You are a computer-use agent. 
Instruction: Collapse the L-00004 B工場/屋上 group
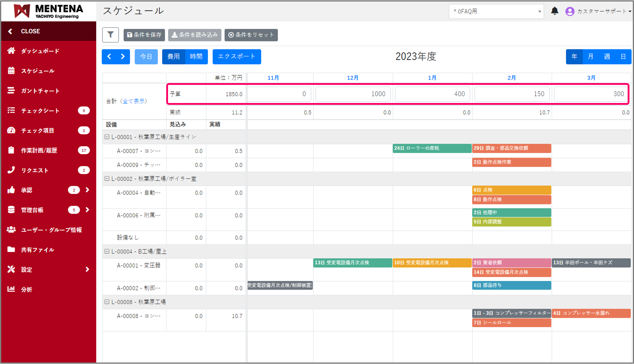pyautogui.click(x=107, y=251)
